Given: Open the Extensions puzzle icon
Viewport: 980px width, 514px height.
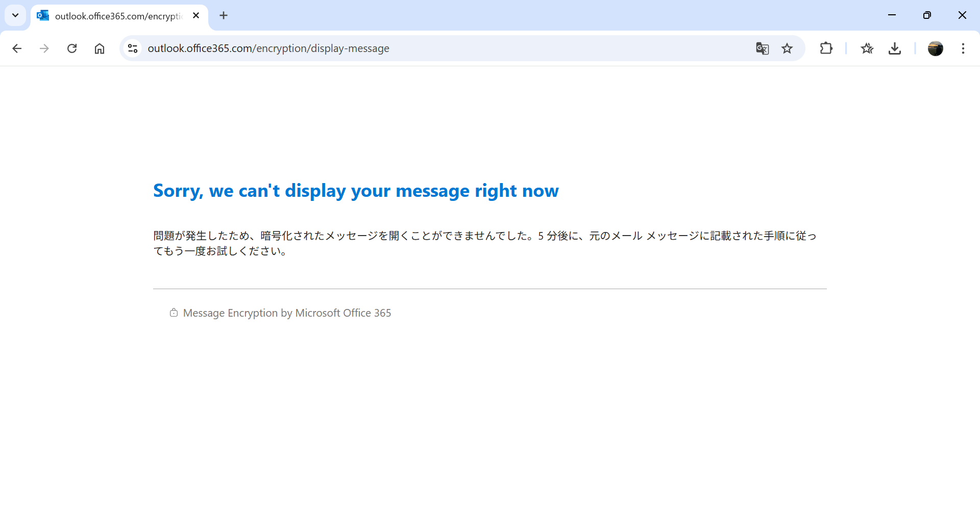Looking at the screenshot, I should point(826,48).
